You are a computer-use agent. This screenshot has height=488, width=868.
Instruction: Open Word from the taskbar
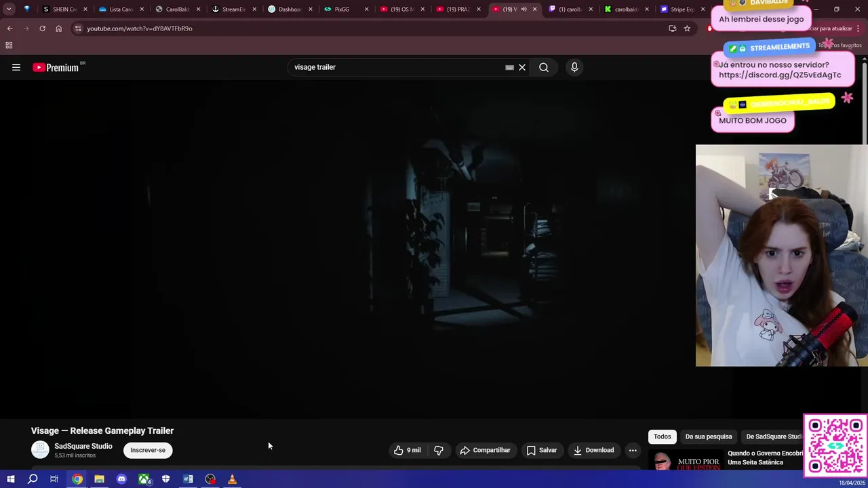(x=188, y=479)
